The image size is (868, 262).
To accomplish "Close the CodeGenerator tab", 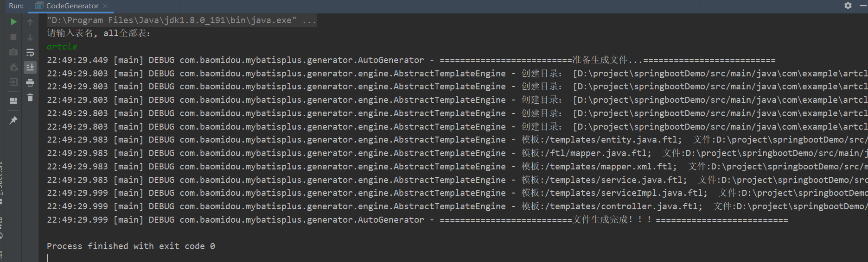I will coord(105,6).
